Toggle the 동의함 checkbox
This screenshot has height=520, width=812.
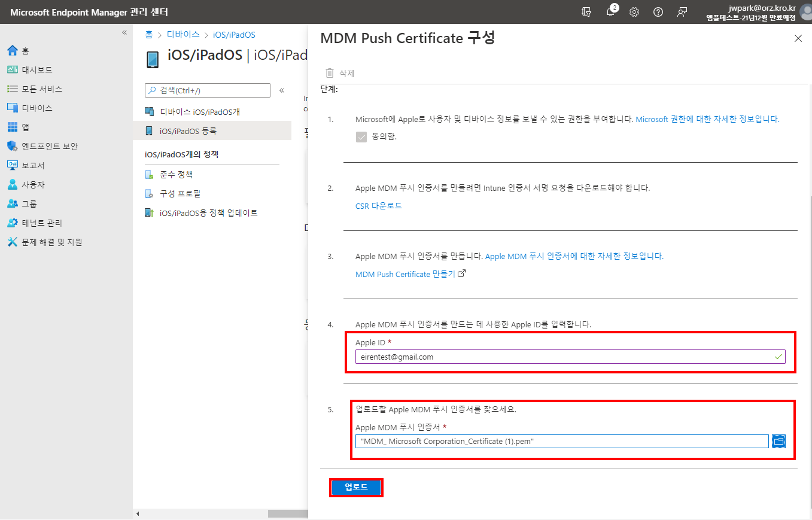(x=361, y=136)
